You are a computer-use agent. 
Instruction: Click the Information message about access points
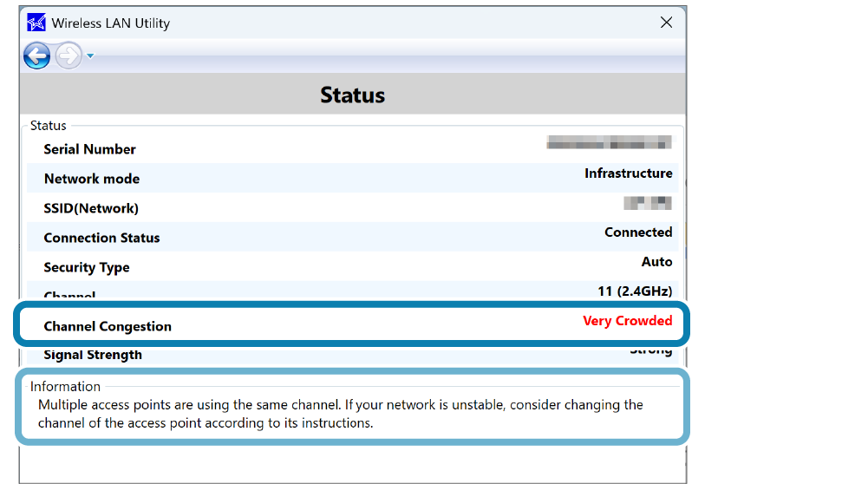(x=340, y=414)
